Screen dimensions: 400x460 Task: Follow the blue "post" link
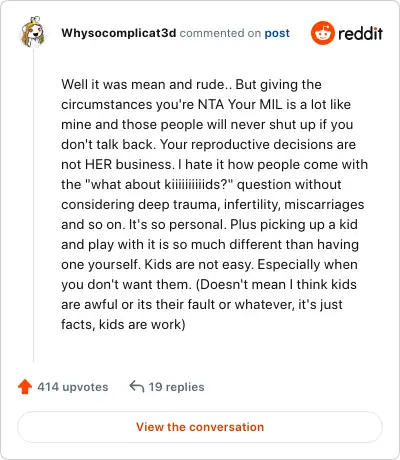(277, 34)
